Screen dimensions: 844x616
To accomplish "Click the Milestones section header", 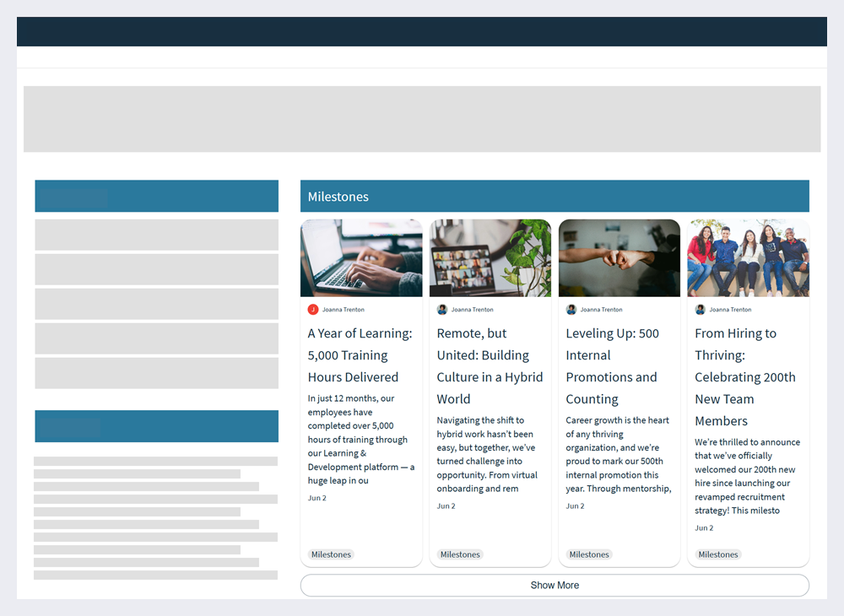I will click(338, 196).
